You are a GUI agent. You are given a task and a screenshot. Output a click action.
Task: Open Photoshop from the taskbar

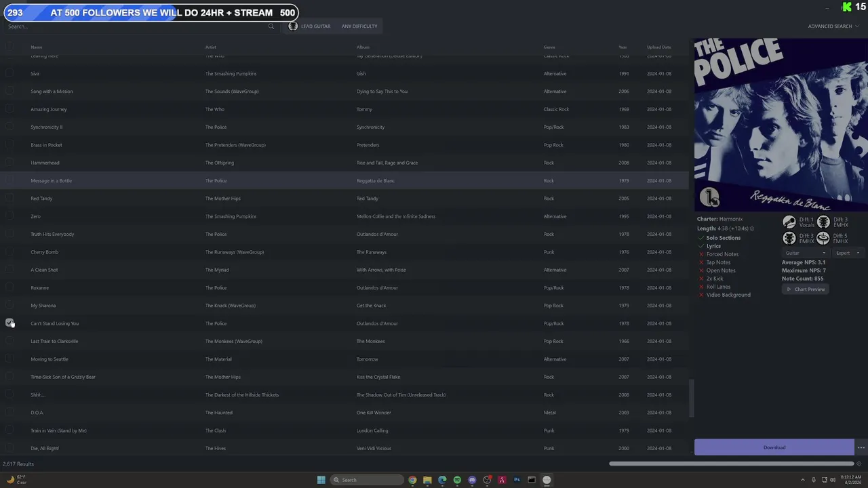point(517,480)
